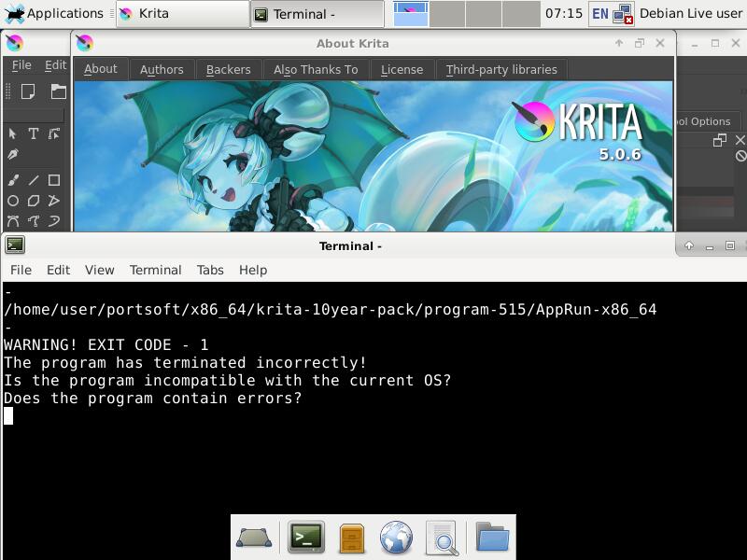Select the Line tool
This screenshot has width=747, height=560.
coord(34,180)
